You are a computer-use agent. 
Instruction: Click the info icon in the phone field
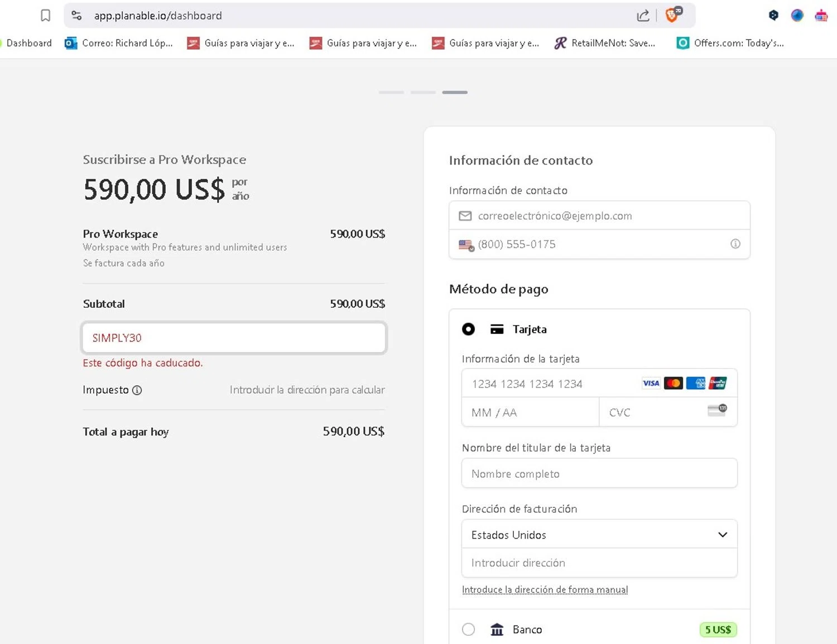pos(735,244)
